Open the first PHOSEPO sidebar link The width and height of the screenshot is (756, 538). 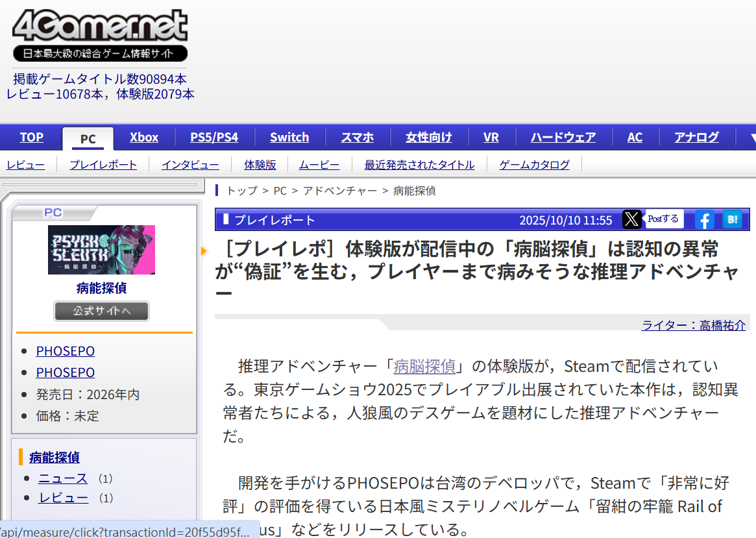coord(65,351)
